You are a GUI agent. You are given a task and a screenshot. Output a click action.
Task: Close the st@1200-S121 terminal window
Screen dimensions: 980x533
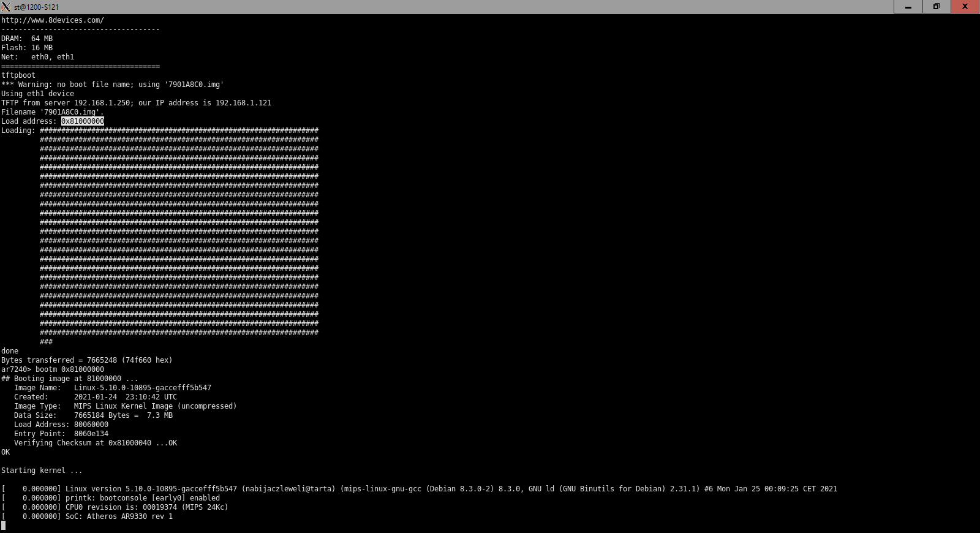point(965,7)
